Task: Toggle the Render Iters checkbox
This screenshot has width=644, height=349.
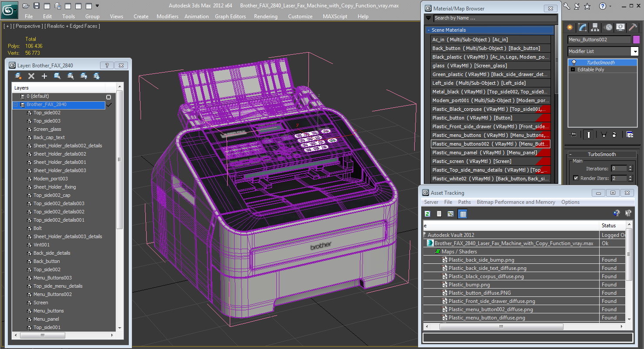Action: pyautogui.click(x=576, y=178)
